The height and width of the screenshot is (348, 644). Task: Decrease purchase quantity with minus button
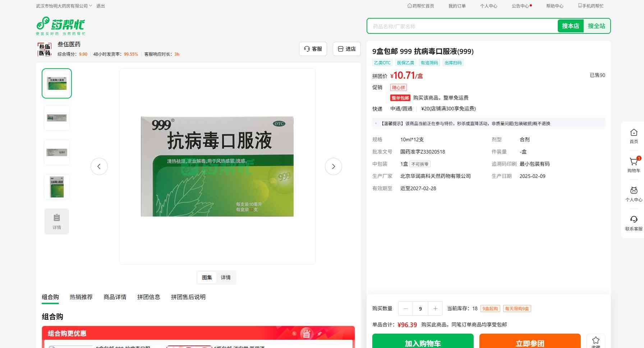click(x=406, y=308)
